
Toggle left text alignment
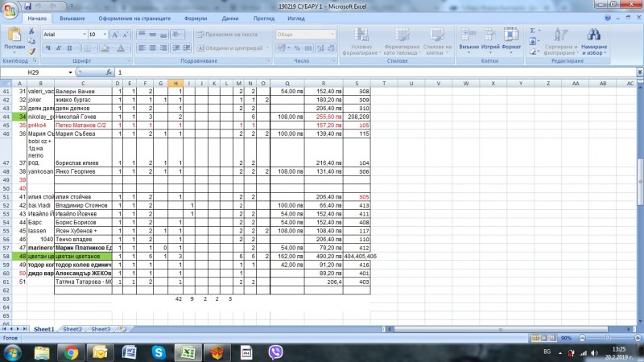tap(142, 48)
